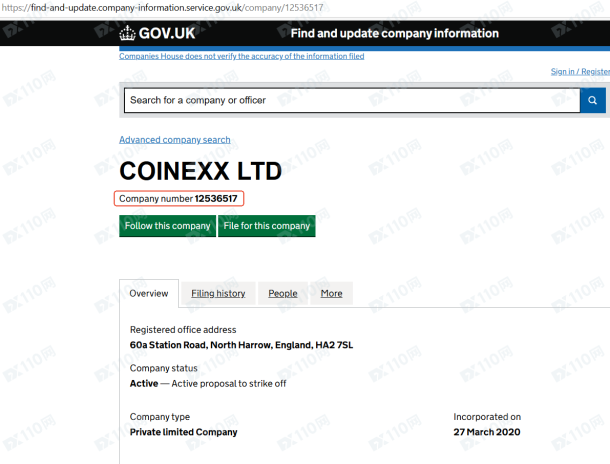Click the browser URL address text
The width and height of the screenshot is (610, 464).
click(162, 7)
